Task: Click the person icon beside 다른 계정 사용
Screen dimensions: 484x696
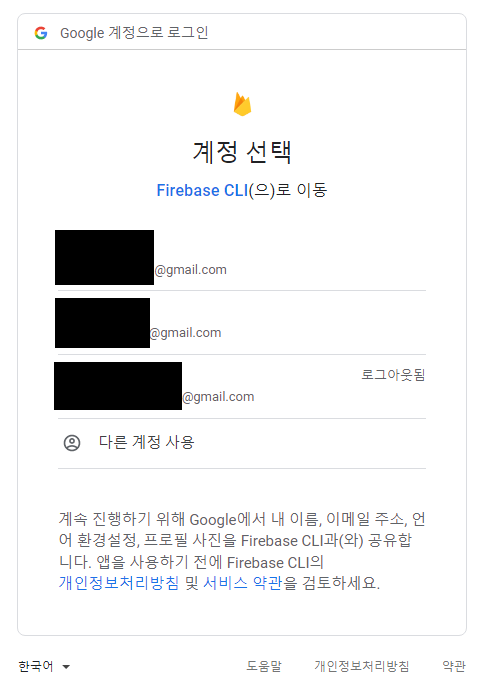Action: tap(72, 443)
